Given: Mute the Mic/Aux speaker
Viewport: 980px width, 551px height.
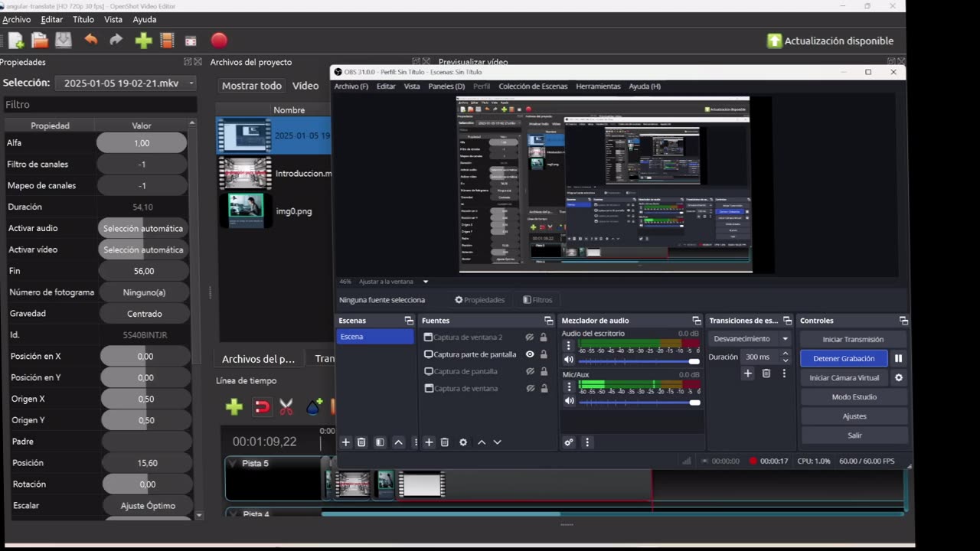Looking at the screenshot, I should point(569,401).
